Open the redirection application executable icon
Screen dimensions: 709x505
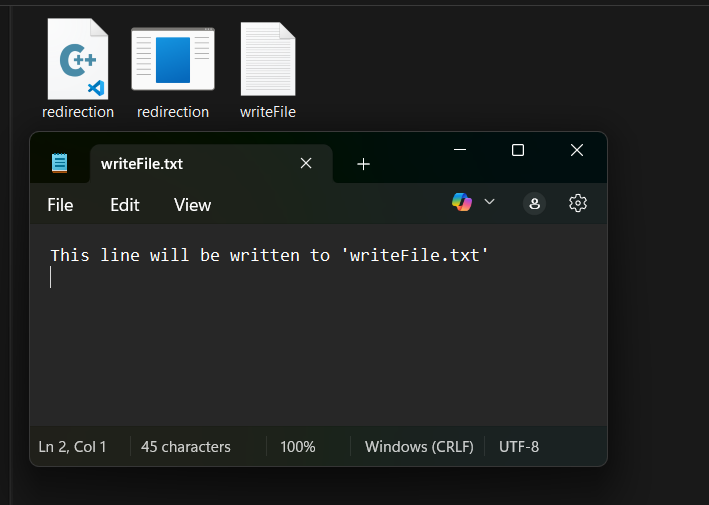pos(173,60)
